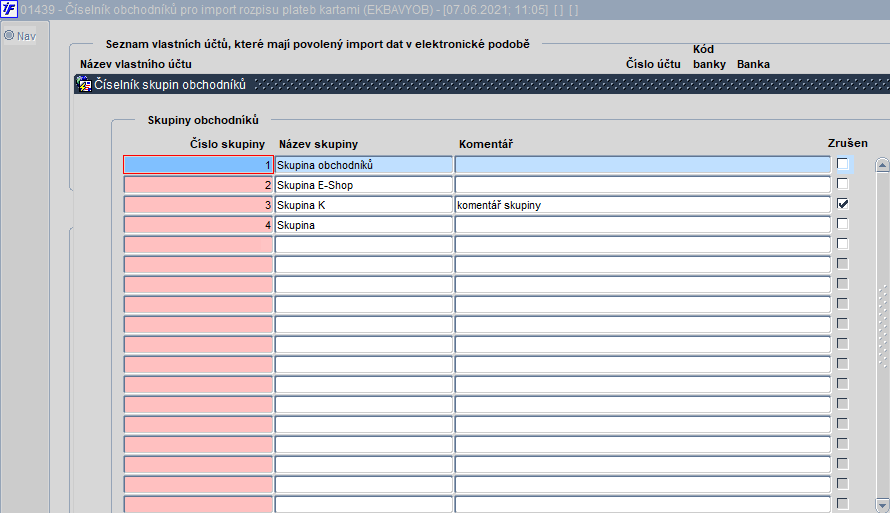The image size is (890, 513).
Task: Click 'Číslo skupiny' column header
Action: coord(227,144)
